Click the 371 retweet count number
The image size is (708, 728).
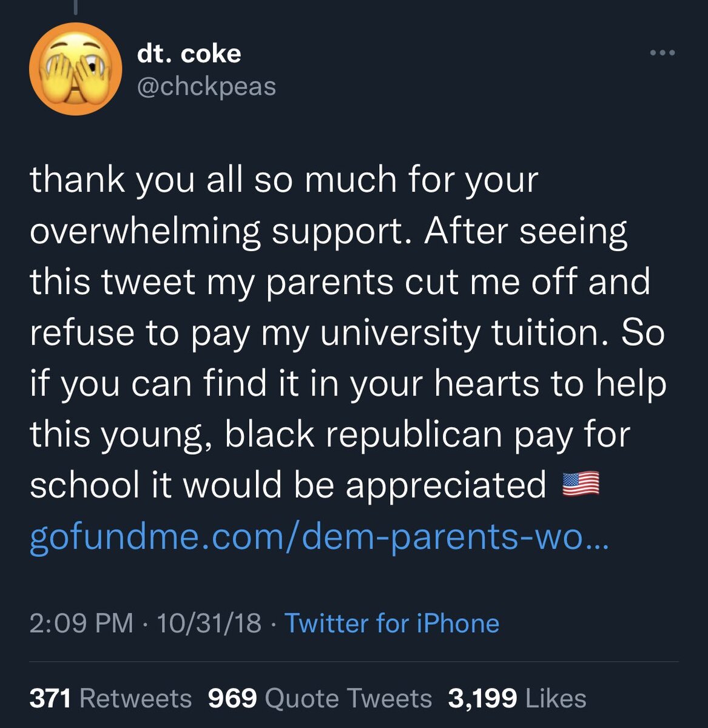[x=51, y=698]
